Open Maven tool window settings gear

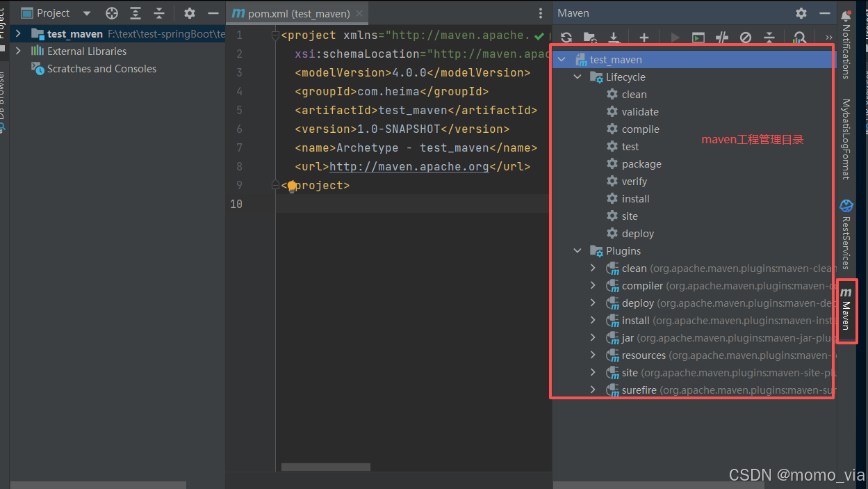(x=801, y=13)
